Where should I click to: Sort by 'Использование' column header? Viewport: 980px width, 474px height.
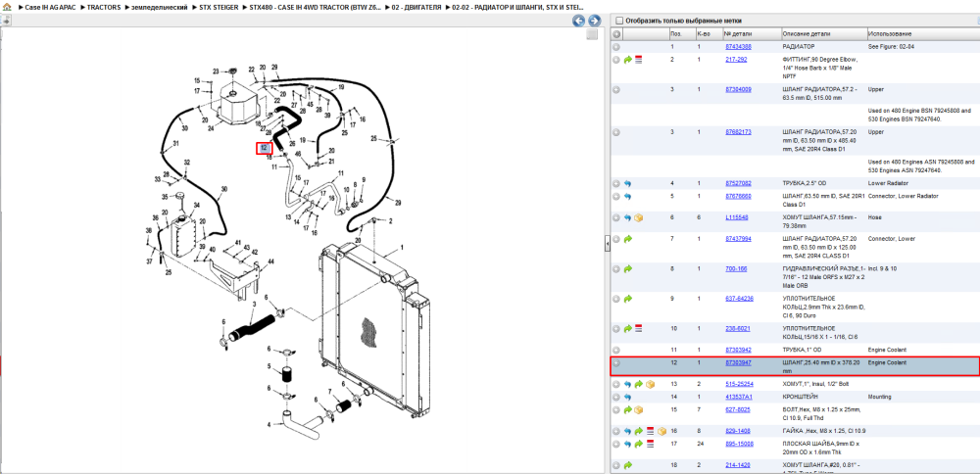(922, 33)
